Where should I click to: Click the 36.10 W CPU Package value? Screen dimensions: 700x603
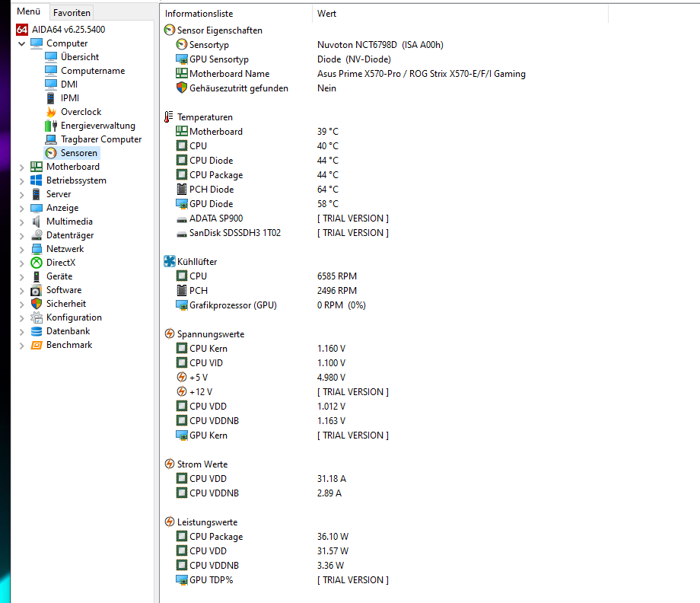click(333, 537)
